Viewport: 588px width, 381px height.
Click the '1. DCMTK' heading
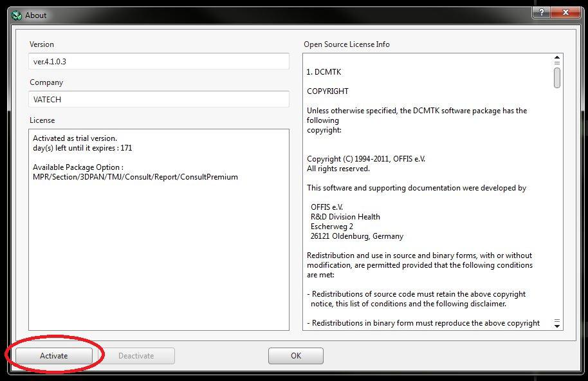[324, 72]
